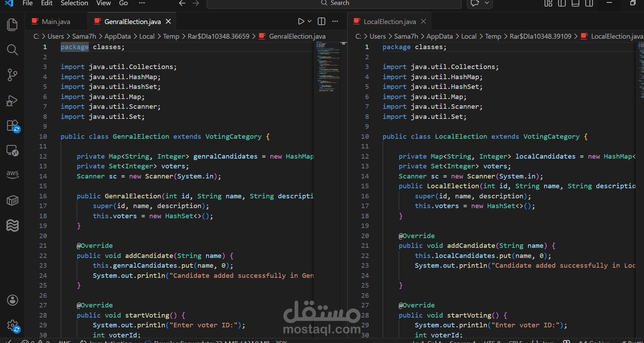Click 'GenralElection' class name on line 10
Image resolution: width=644 pixels, height=343 pixels.
coord(141,137)
